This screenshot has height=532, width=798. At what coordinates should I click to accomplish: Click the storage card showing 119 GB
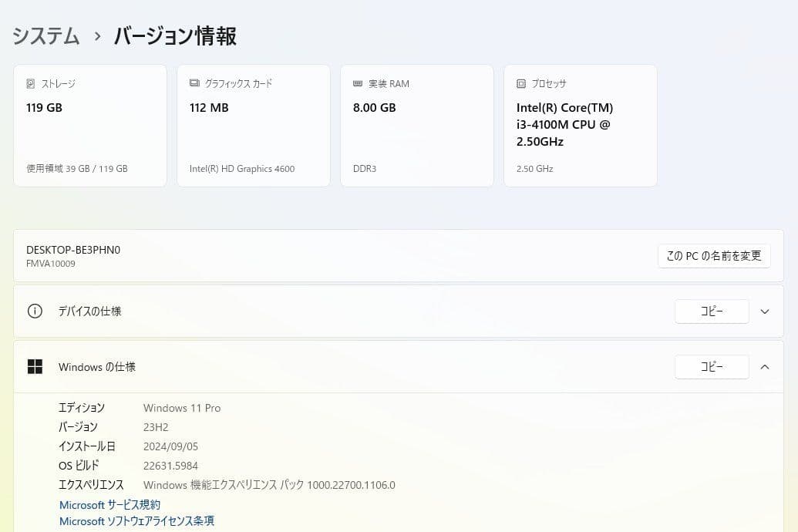pos(89,125)
